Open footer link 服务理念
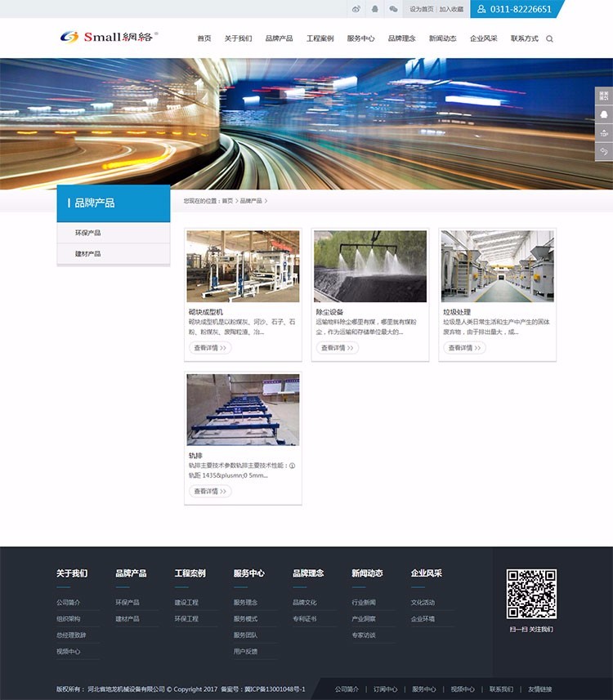 click(245, 602)
